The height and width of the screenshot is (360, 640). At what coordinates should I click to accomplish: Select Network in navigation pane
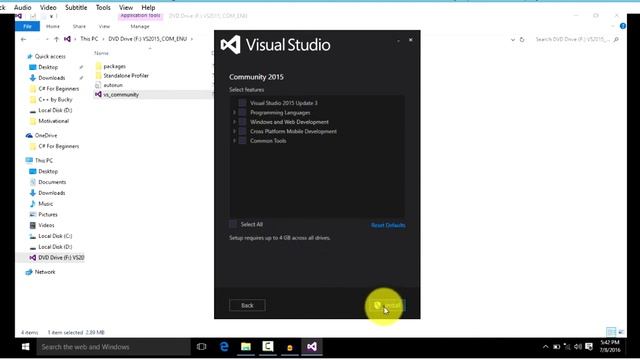[40, 272]
